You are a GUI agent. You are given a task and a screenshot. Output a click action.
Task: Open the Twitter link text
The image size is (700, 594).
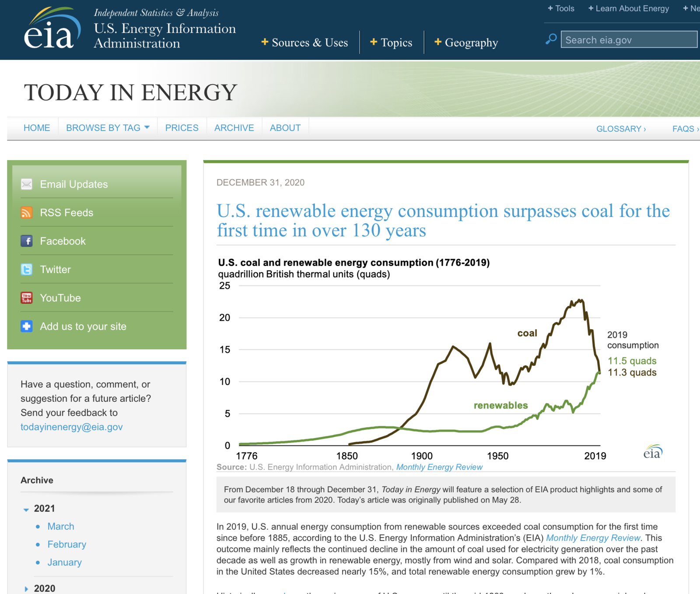point(55,270)
